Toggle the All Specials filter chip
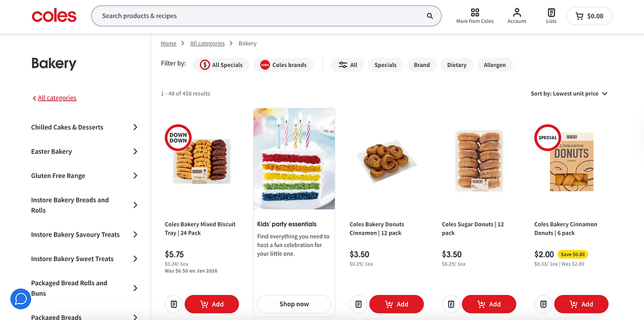The image size is (644, 320). (221, 65)
